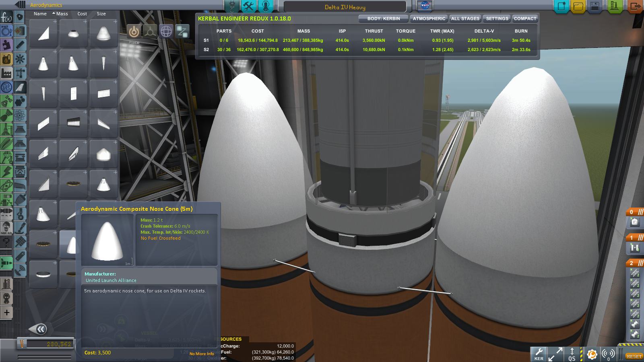Pick the gold-rimmed flat ring part

point(74,184)
